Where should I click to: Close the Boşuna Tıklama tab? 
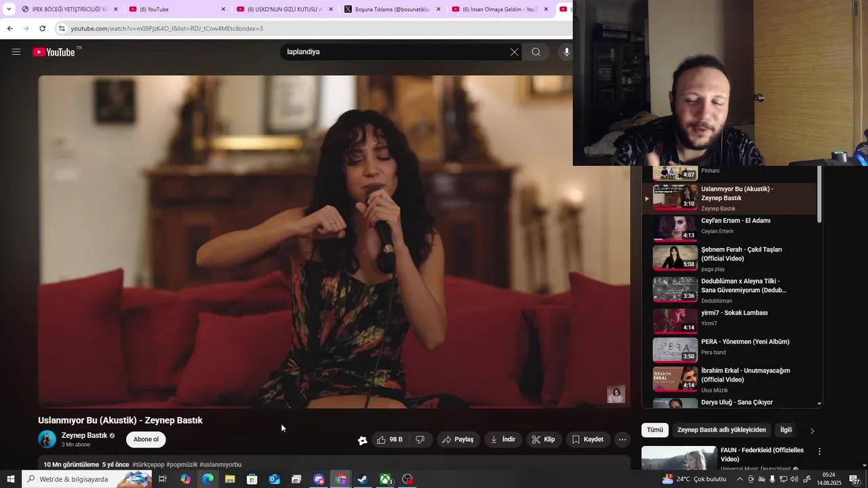click(x=438, y=9)
